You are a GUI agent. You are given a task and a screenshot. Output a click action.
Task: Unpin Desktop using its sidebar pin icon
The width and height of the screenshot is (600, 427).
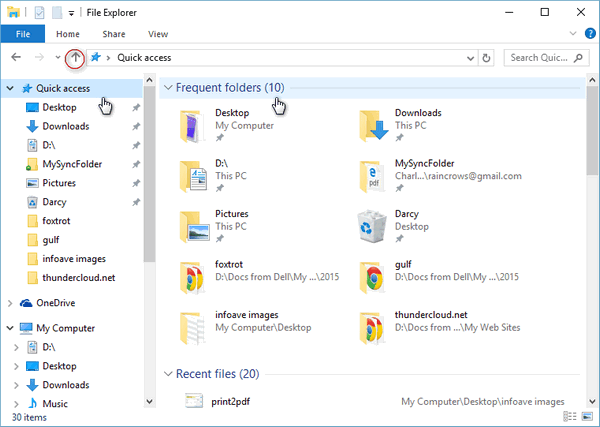[x=136, y=108]
